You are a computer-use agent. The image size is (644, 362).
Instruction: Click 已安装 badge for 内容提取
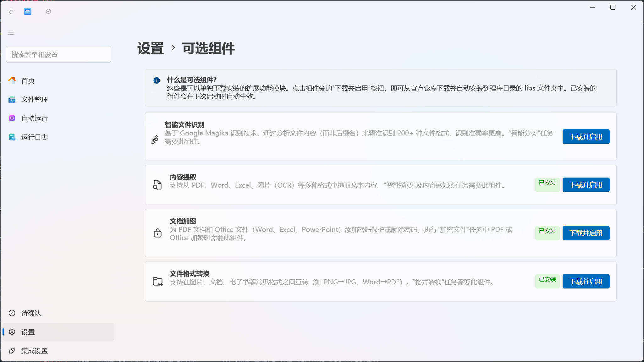pyautogui.click(x=547, y=184)
